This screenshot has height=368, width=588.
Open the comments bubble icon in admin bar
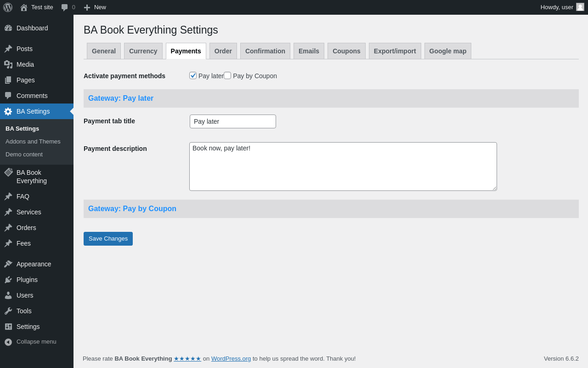65,7
